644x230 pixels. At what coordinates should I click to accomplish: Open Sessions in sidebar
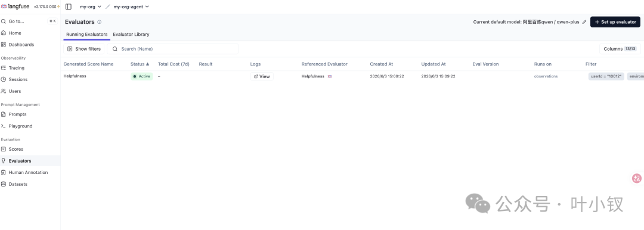click(x=30, y=79)
